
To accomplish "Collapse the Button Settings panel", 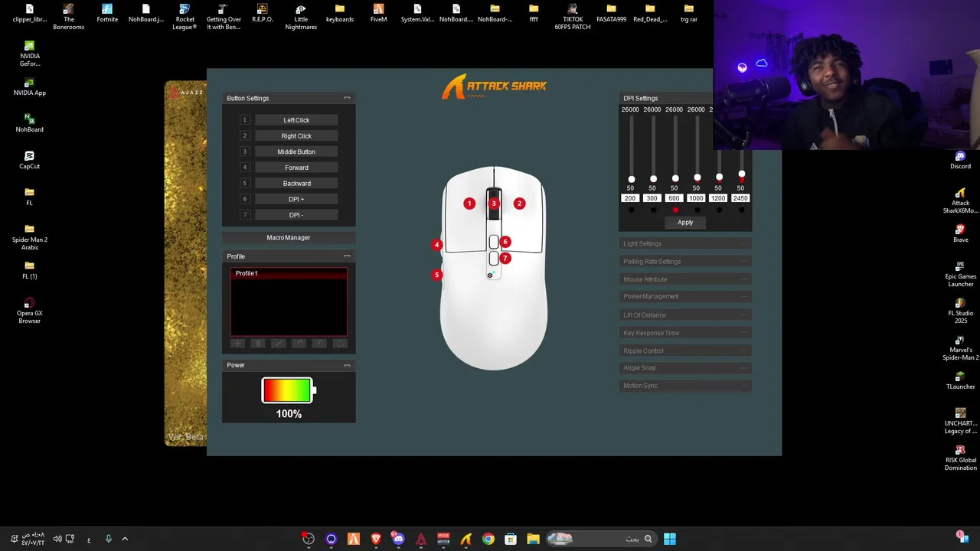I will pos(347,98).
